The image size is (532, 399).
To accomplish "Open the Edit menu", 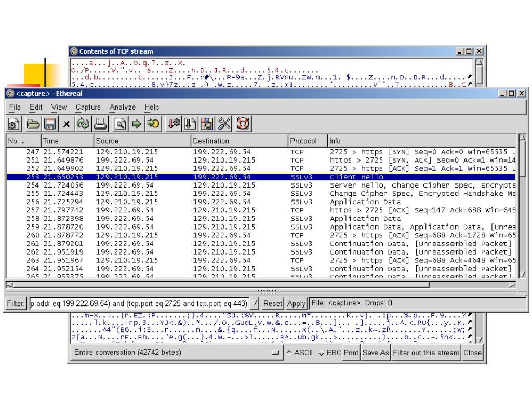I will coord(36,107).
